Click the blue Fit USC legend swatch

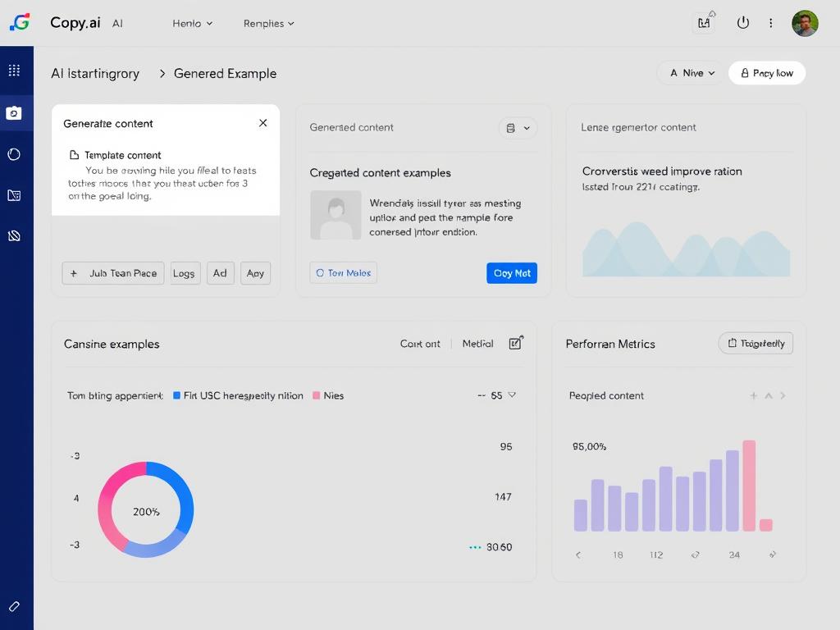(x=176, y=395)
